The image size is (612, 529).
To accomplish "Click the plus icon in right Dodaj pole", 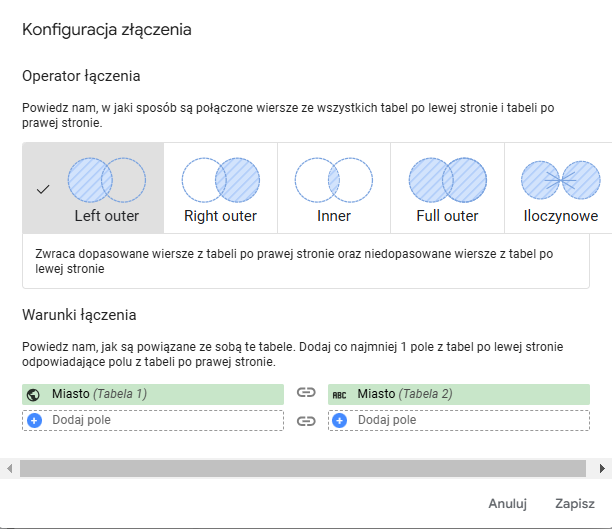I will pyautogui.click(x=339, y=420).
